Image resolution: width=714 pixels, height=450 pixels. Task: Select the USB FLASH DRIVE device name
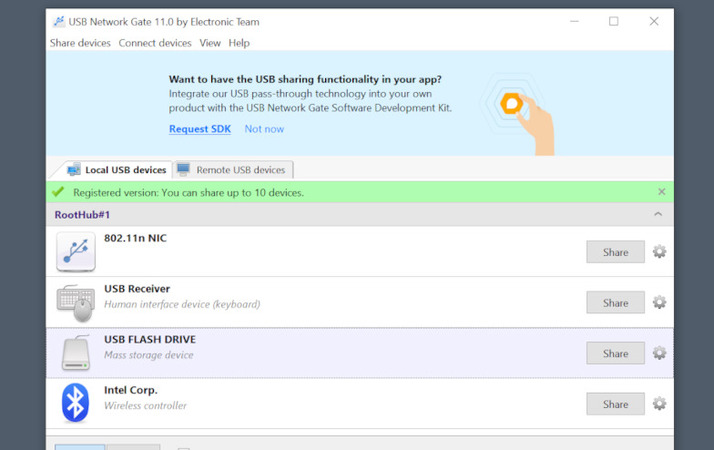(150, 339)
